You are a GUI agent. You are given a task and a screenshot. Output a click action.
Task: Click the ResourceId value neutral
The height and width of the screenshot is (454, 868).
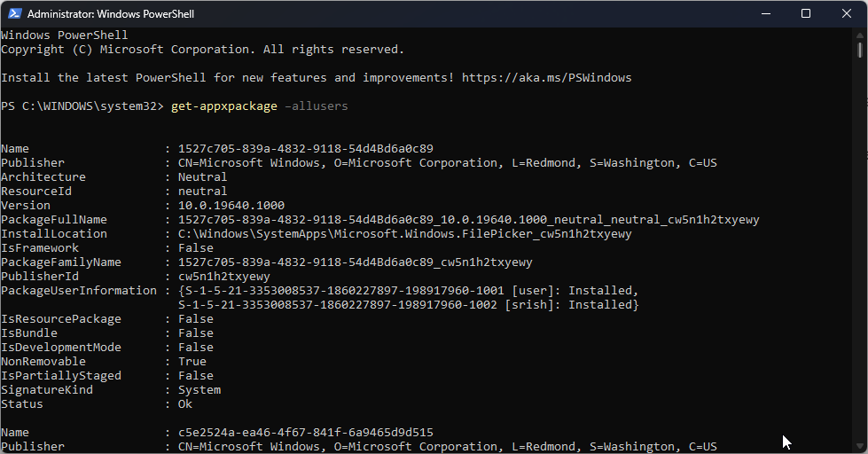tap(203, 191)
